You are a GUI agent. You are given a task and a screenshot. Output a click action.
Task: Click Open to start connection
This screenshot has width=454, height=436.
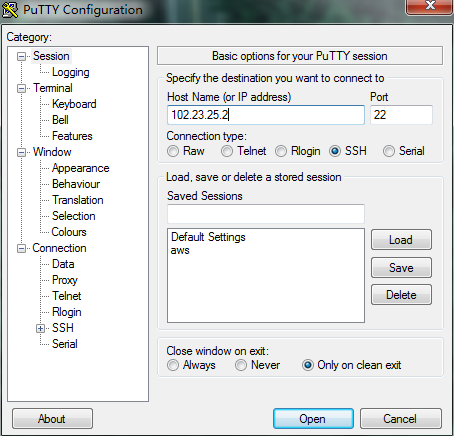coord(313,419)
